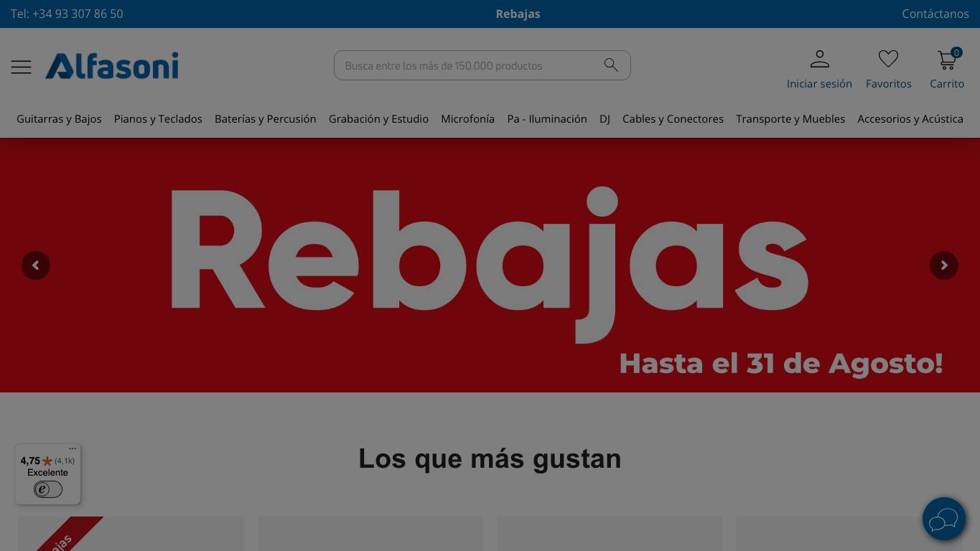This screenshot has height=551, width=980.
Task: Click the Contáctanos link
Action: tap(935, 14)
